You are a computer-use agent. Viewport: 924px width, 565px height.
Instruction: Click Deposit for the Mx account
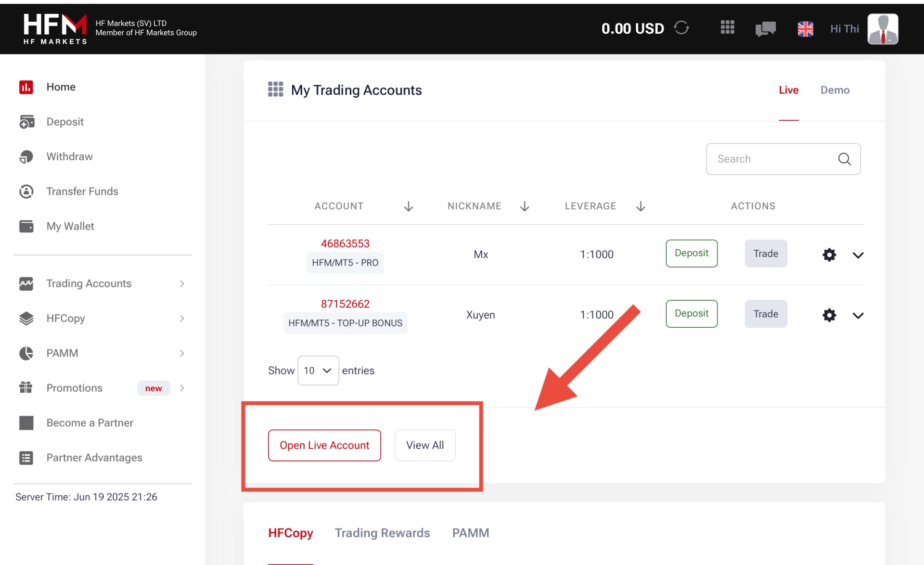click(691, 253)
